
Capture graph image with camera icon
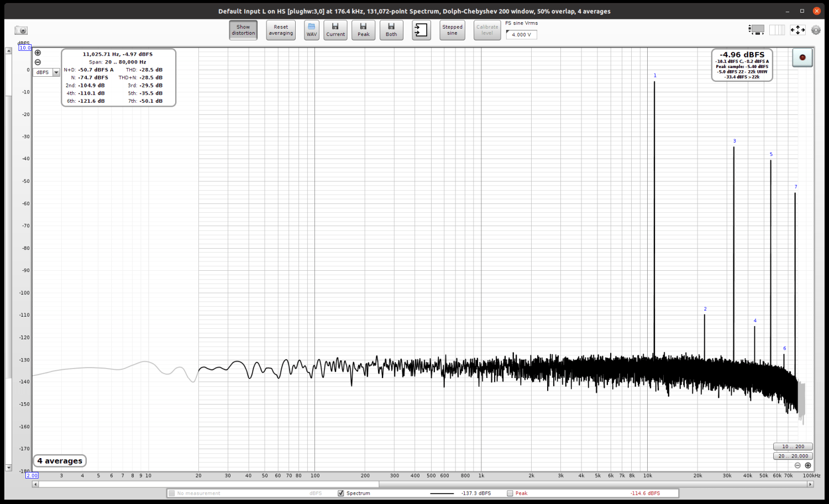tap(21, 30)
